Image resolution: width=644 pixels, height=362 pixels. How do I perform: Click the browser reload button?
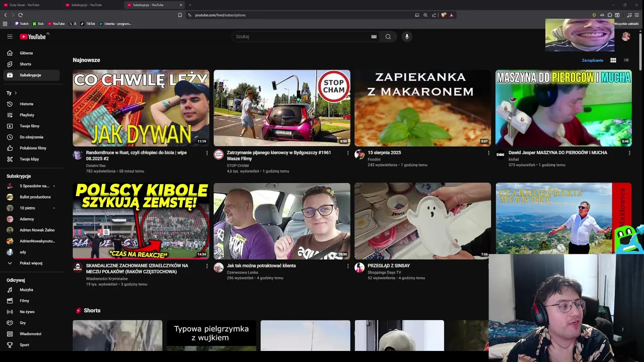pos(20,15)
